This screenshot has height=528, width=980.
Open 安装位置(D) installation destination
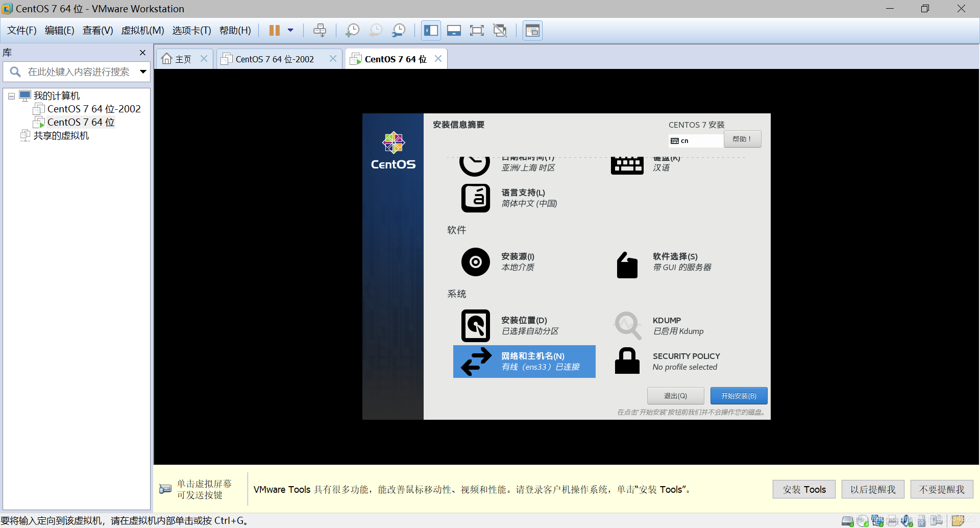pos(524,325)
